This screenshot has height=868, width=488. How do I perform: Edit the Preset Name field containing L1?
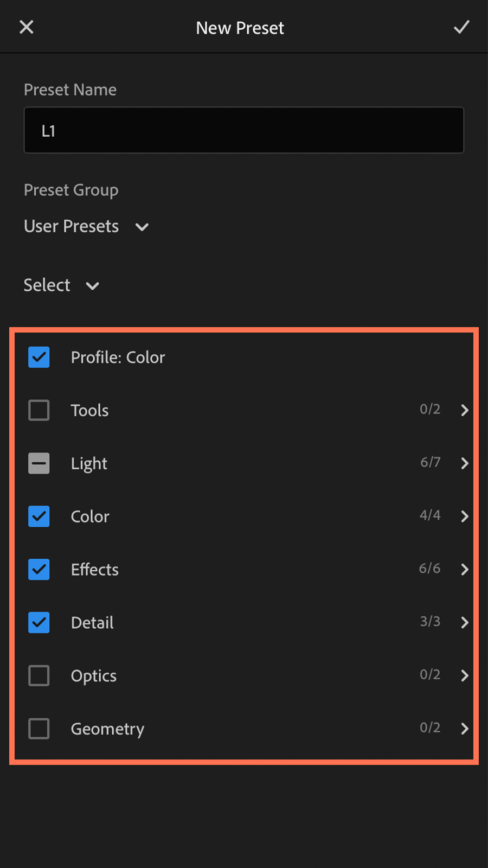[244, 130]
